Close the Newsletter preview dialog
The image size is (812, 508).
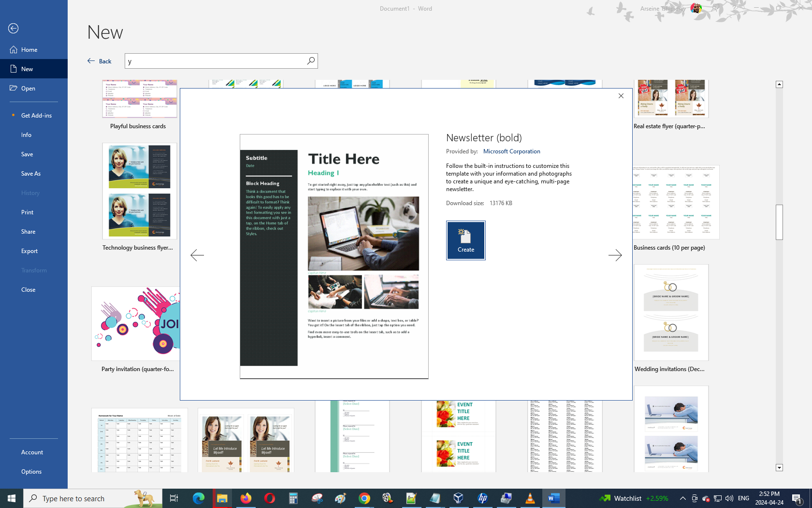pos(621,96)
